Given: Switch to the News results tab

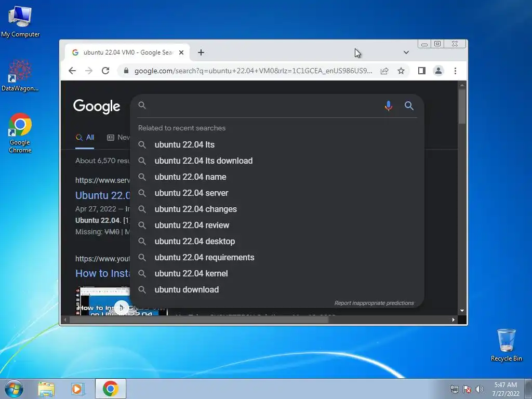Looking at the screenshot, I should pyautogui.click(x=118, y=137).
